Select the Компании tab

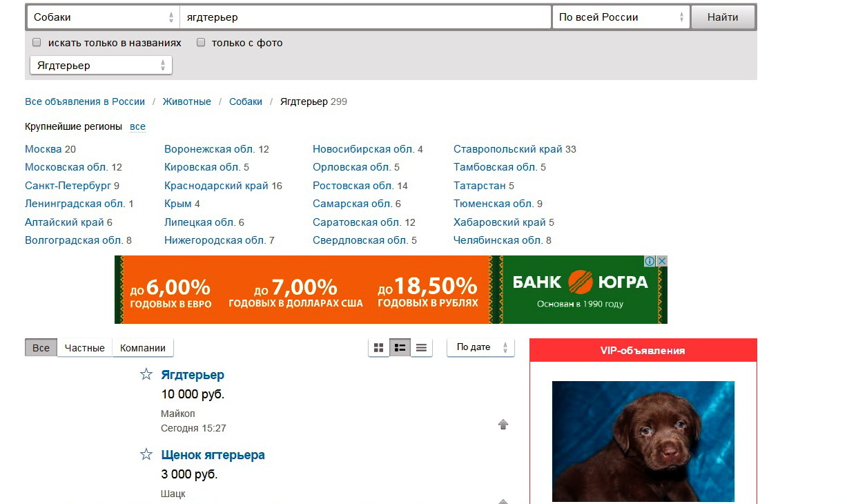pos(143,348)
